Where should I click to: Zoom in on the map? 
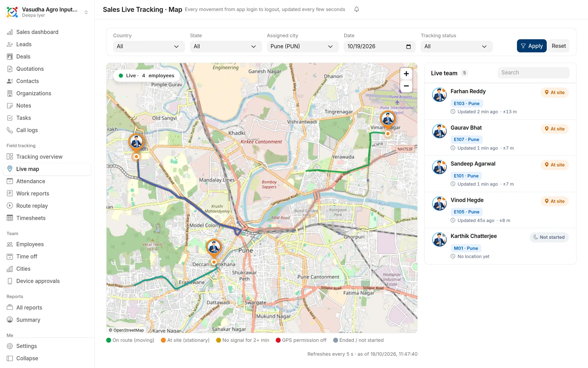tap(406, 74)
